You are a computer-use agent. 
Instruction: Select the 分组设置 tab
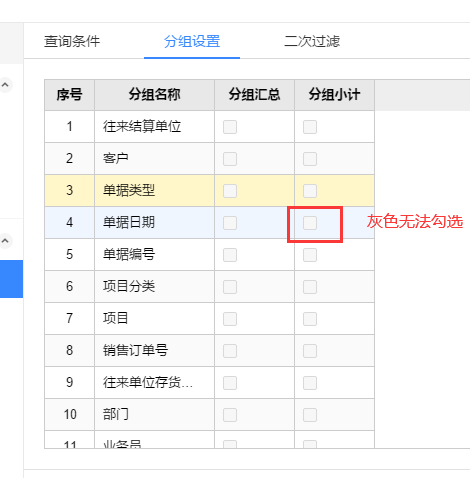(x=192, y=41)
